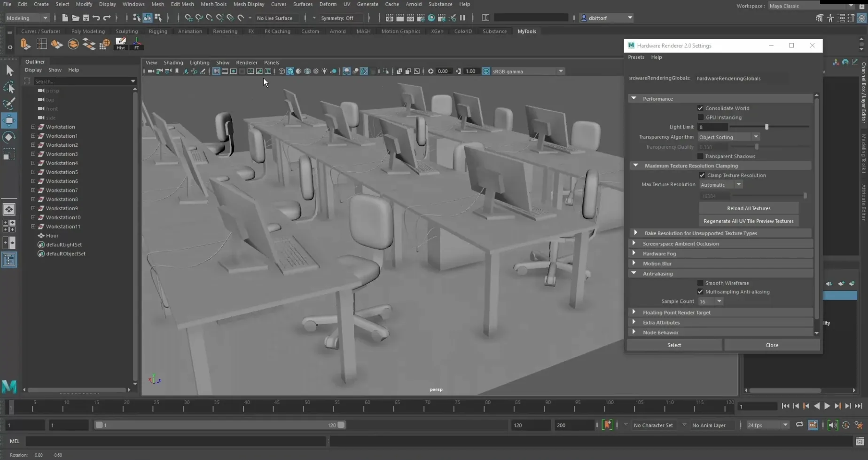Pause Viewport 2.0 with the pause icon
This screenshot has width=868, height=460.
[462, 18]
